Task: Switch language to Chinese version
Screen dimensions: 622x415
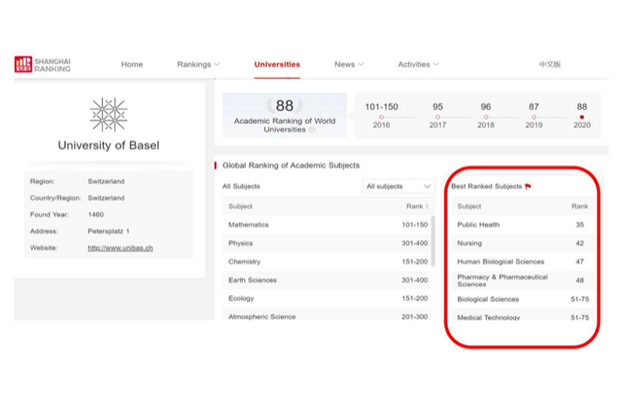Action: pyautogui.click(x=549, y=64)
